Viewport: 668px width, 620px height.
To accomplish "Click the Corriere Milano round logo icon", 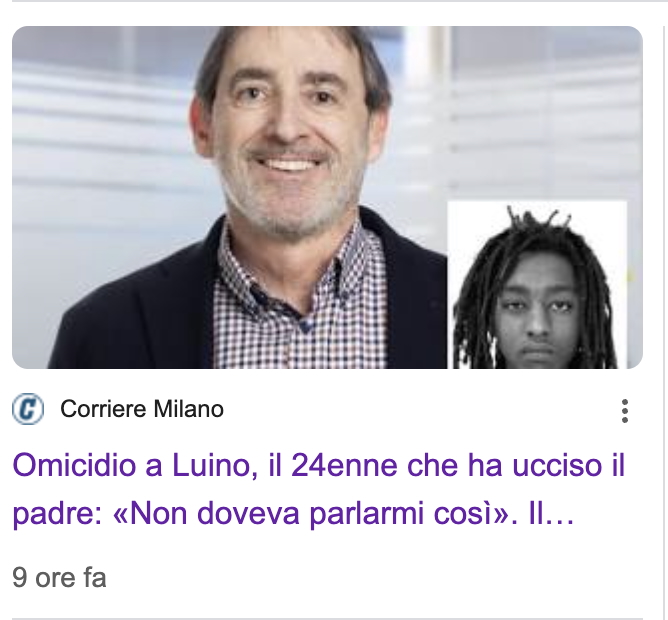I will tap(28, 409).
